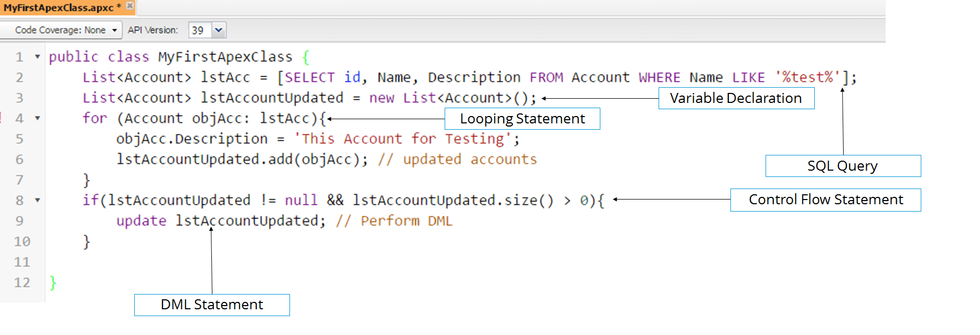This screenshot has height=335, width=980.
Task: Click the '%test%' string literal
Action: click(807, 77)
